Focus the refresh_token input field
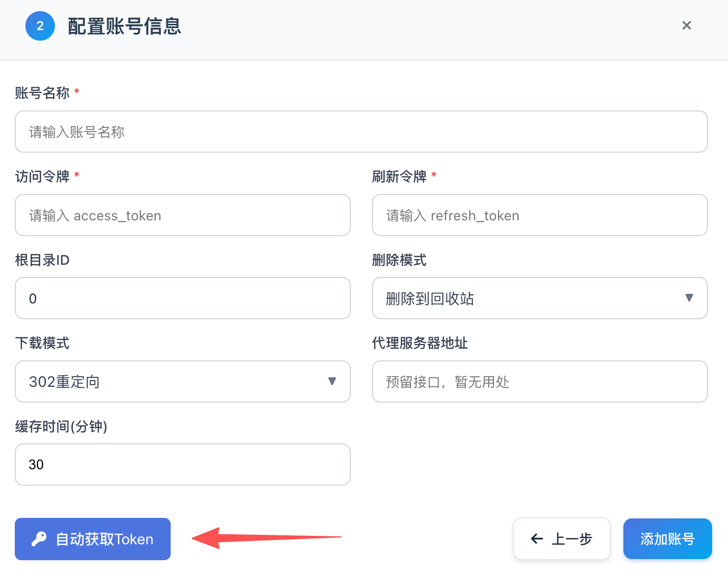Image resolution: width=728 pixels, height=576 pixels. (540, 215)
